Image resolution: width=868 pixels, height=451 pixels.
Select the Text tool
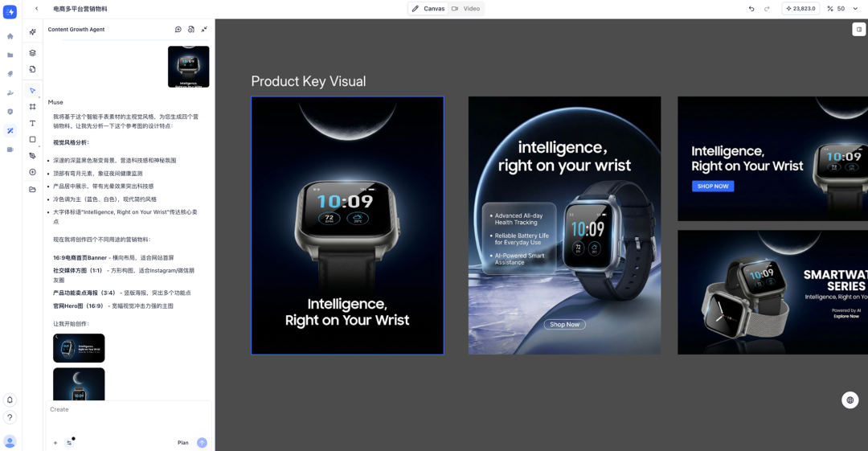click(33, 123)
